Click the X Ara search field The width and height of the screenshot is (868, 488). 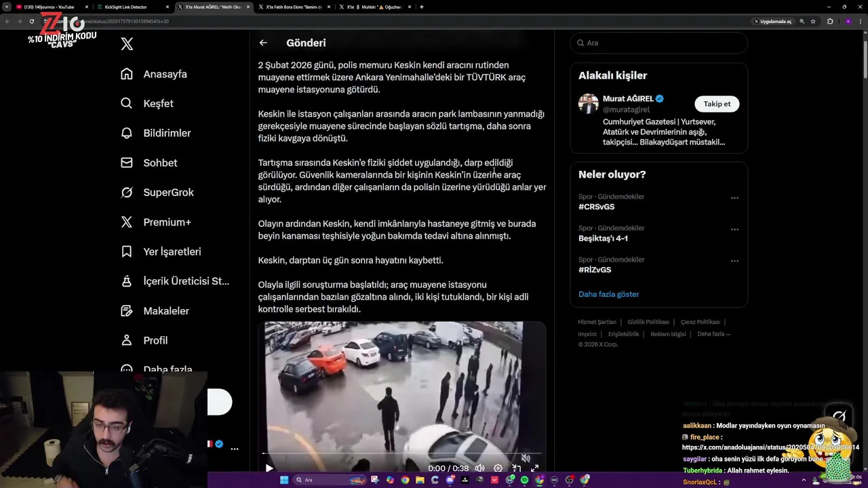pyautogui.click(x=658, y=43)
